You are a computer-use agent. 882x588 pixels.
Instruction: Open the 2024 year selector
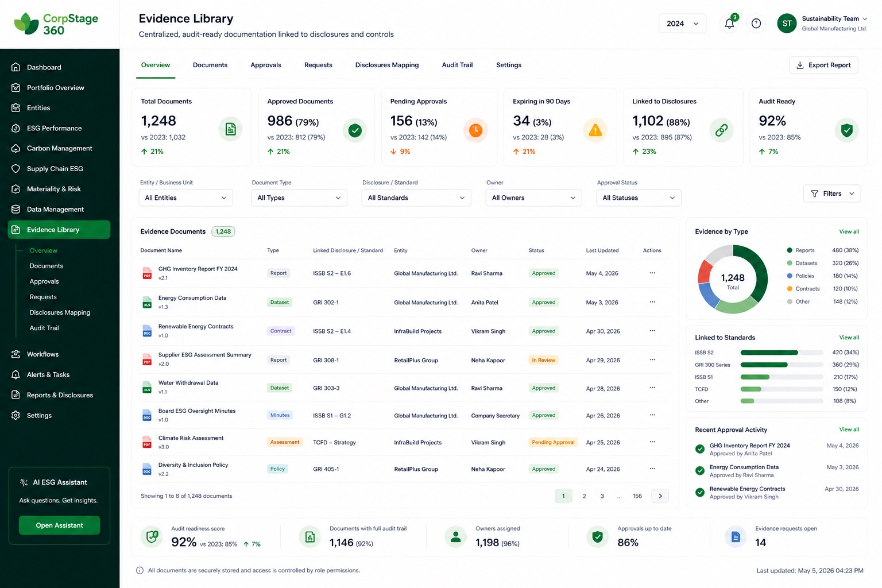point(682,24)
